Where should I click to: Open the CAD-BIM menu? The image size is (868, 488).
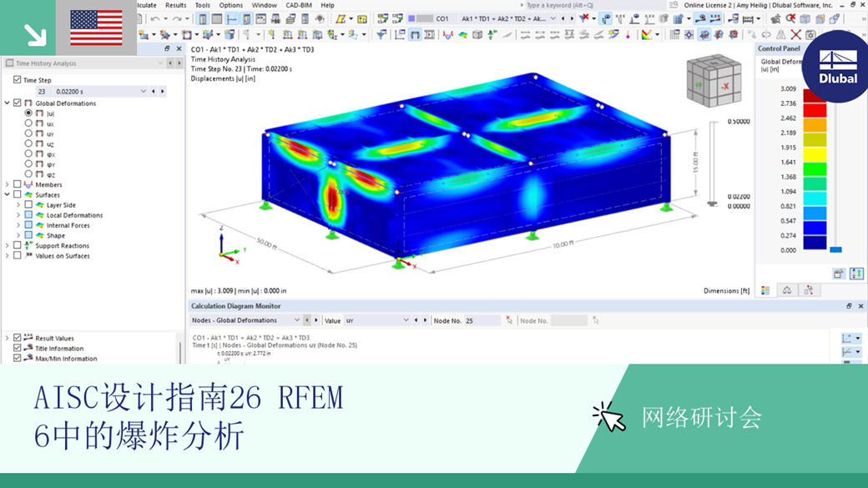coord(299,5)
